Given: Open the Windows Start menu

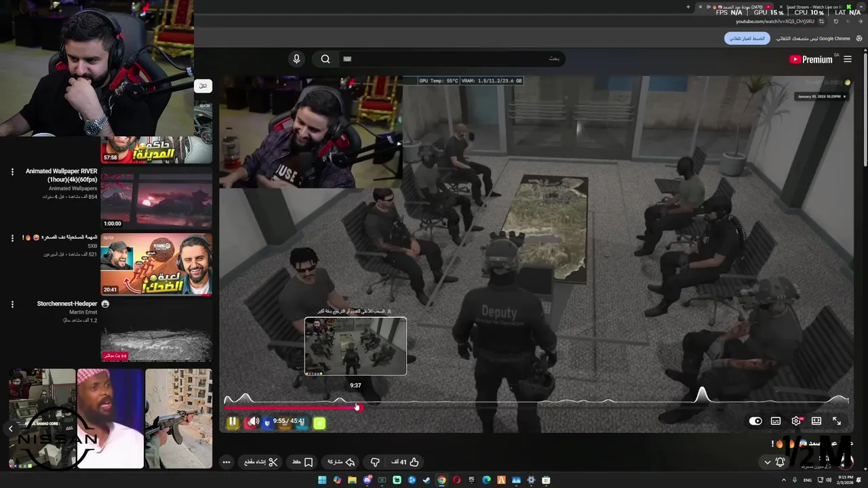Looking at the screenshot, I should 322,480.
